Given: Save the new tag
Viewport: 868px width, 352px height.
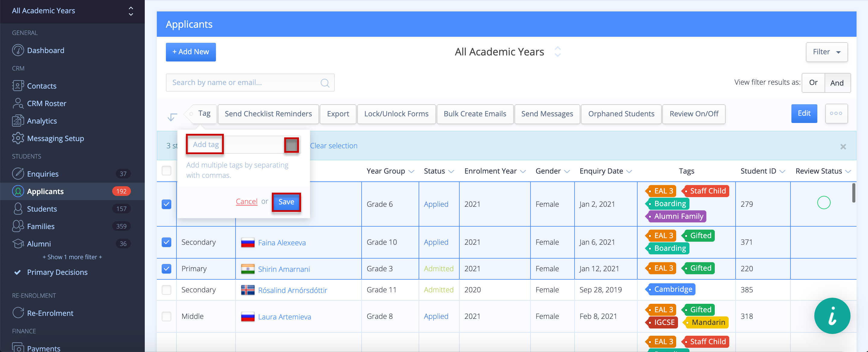Looking at the screenshot, I should tap(286, 202).
